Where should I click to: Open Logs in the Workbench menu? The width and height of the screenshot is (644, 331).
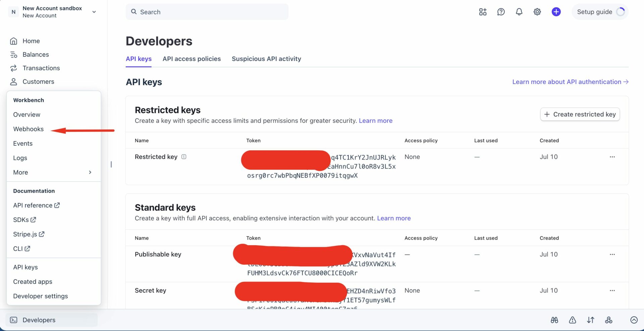point(20,158)
